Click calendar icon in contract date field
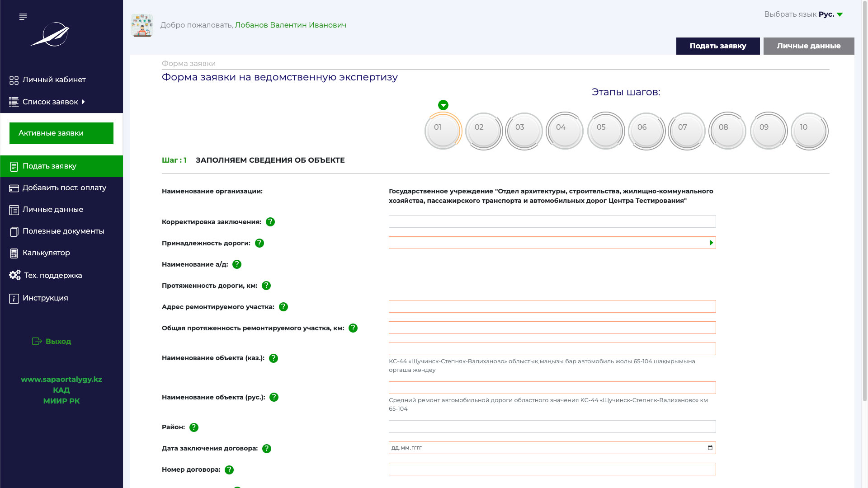The height and width of the screenshot is (488, 868). click(x=710, y=448)
